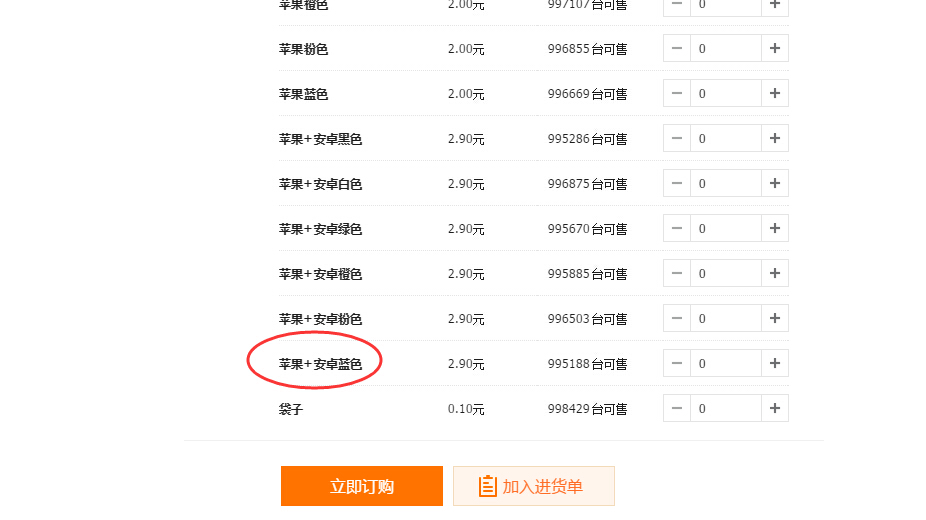Viewport: 926px width, 520px height.
Task: Click minus icon on 苹果+安卓黑色 row
Action: point(677,138)
